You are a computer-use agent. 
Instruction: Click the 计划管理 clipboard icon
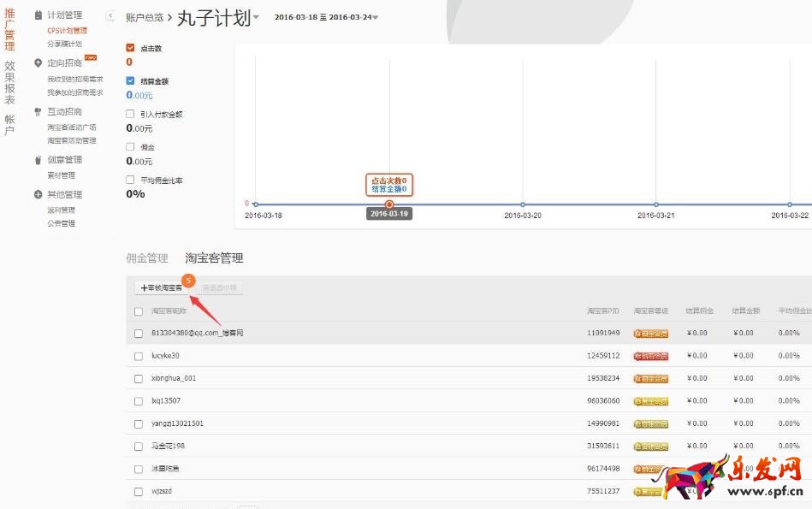pyautogui.click(x=38, y=15)
